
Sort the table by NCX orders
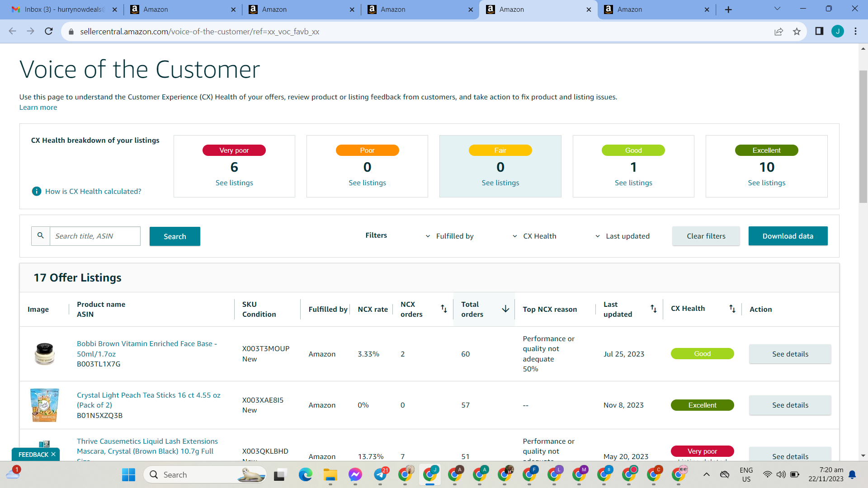tap(443, 309)
